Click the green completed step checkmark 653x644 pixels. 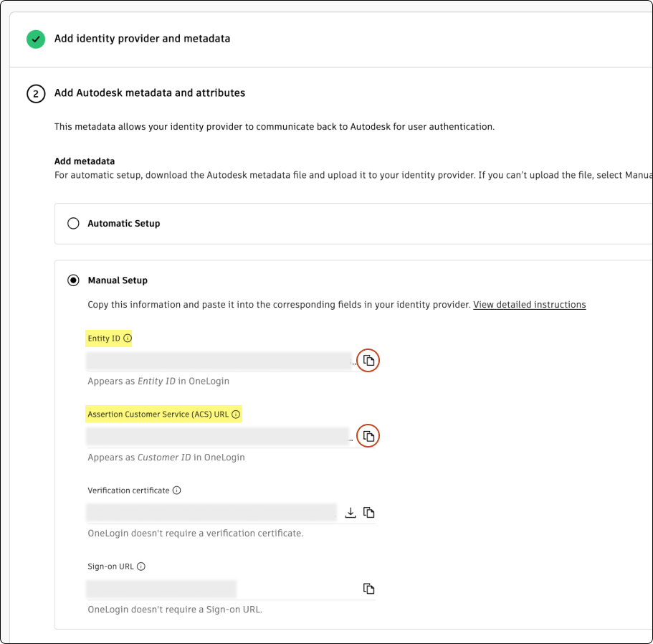(x=36, y=39)
